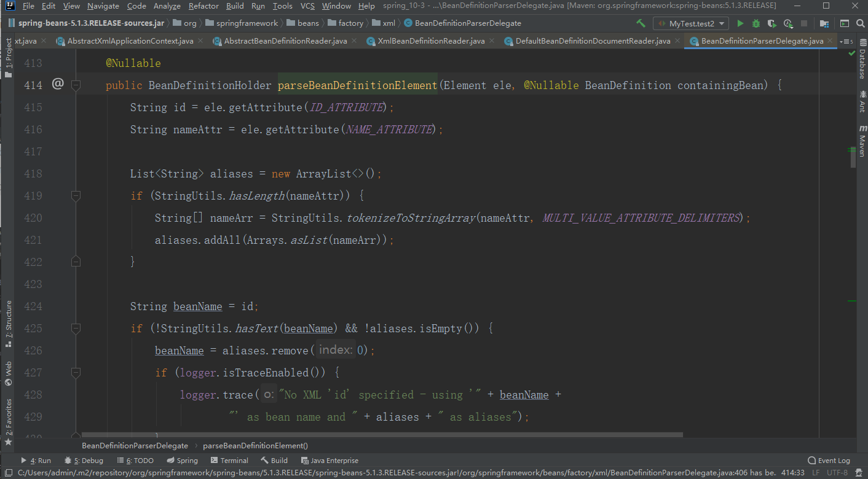Viewport: 868px width, 479px height.
Task: Close the AbstractBeanDefinitionReader.java tab
Action: pos(354,41)
